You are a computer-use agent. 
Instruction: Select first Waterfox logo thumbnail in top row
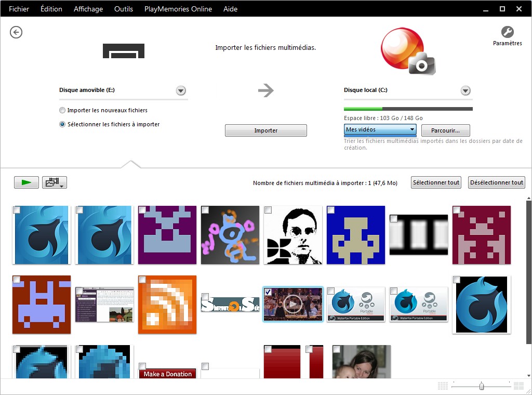pos(42,235)
